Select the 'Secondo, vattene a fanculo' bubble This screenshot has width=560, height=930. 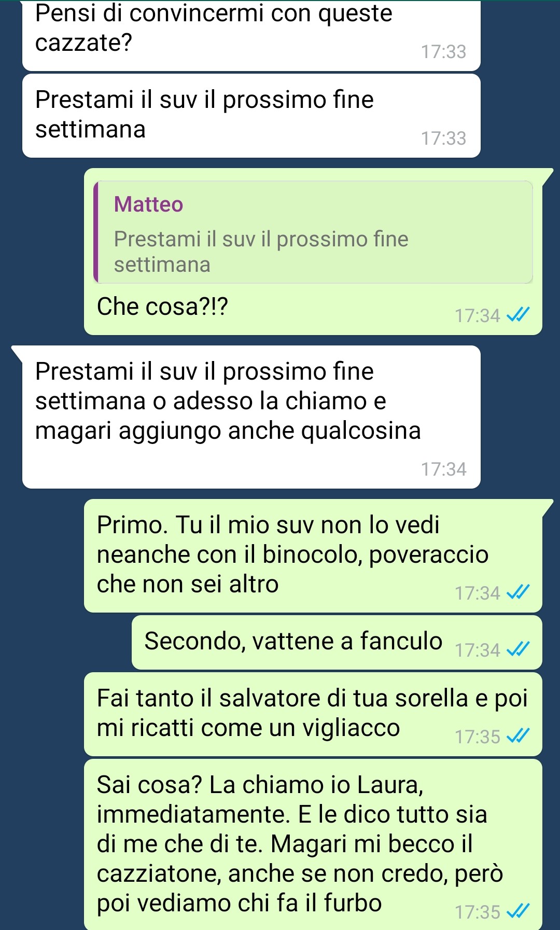[337, 642]
